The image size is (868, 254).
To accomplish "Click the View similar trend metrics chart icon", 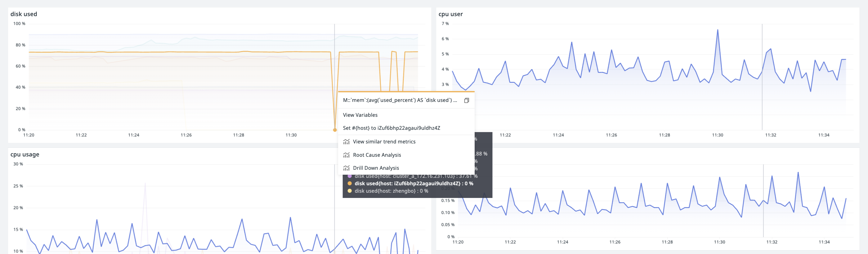I will [347, 142].
